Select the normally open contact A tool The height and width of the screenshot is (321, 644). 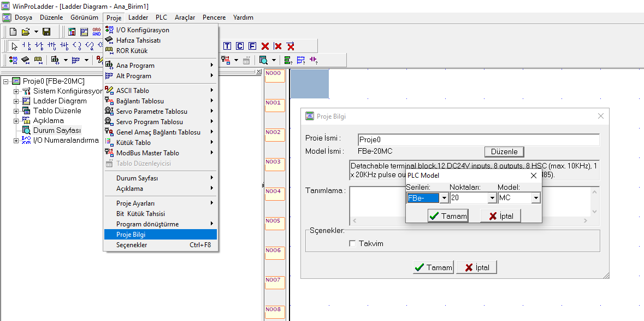[x=26, y=46]
